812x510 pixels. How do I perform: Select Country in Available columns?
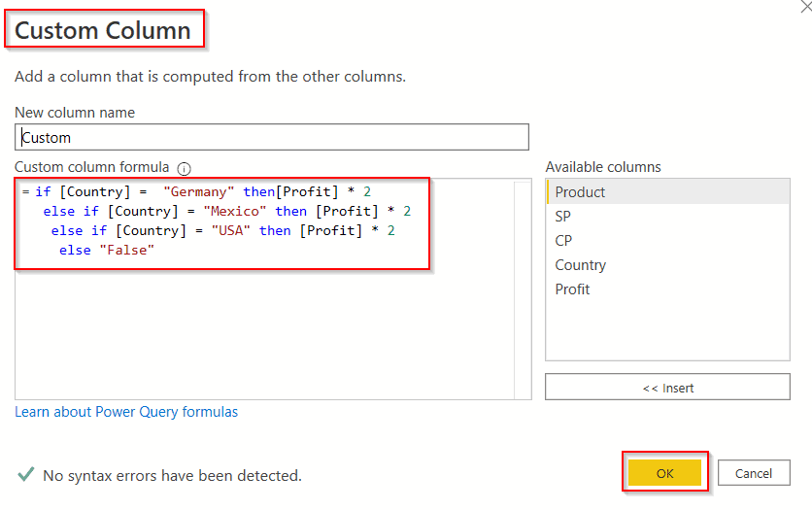tap(667, 265)
